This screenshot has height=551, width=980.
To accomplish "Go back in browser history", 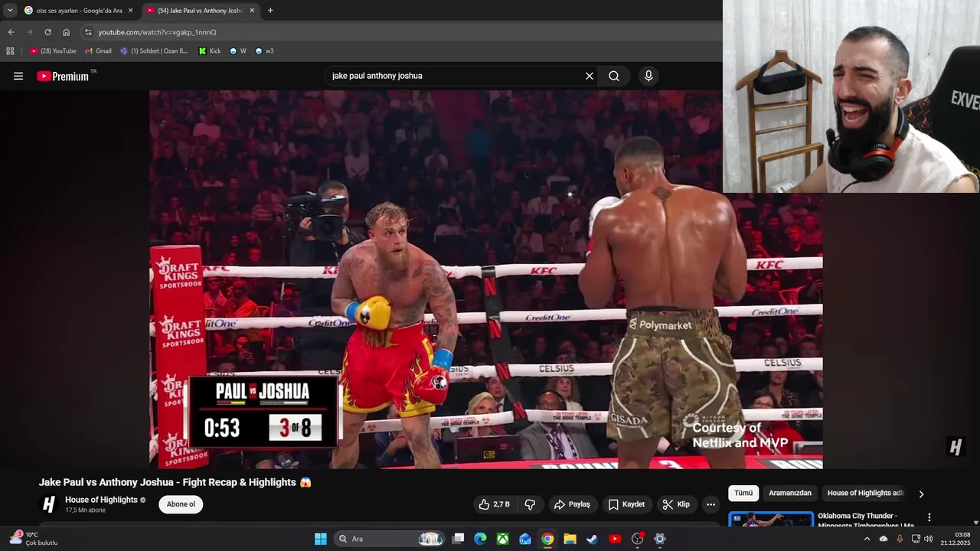I will coord(11,32).
